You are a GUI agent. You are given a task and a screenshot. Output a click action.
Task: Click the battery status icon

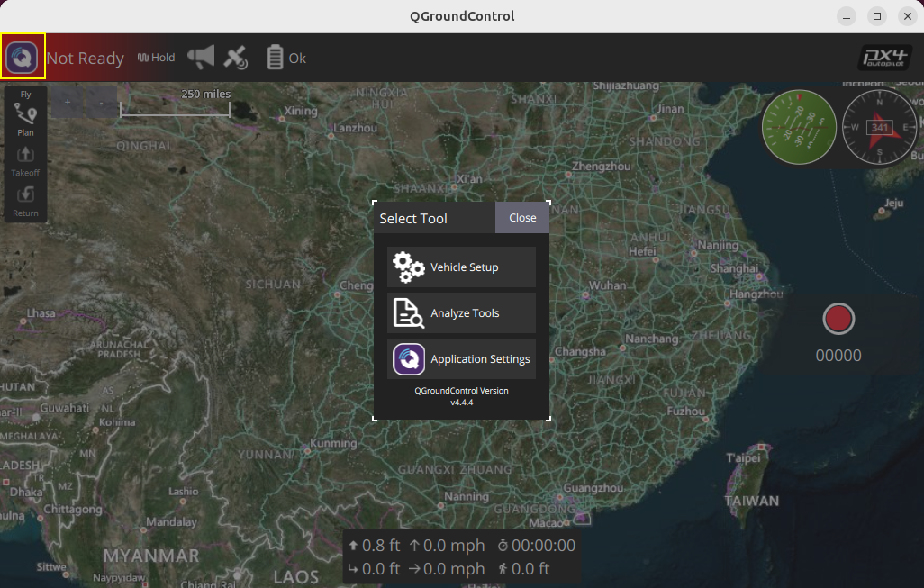(276, 58)
